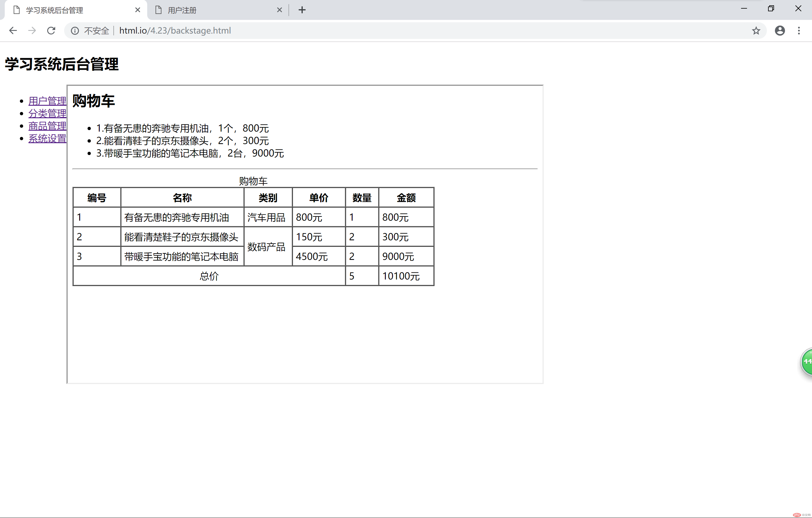The width and height of the screenshot is (812, 518).
Task: Click the 数量 column header
Action: [362, 198]
